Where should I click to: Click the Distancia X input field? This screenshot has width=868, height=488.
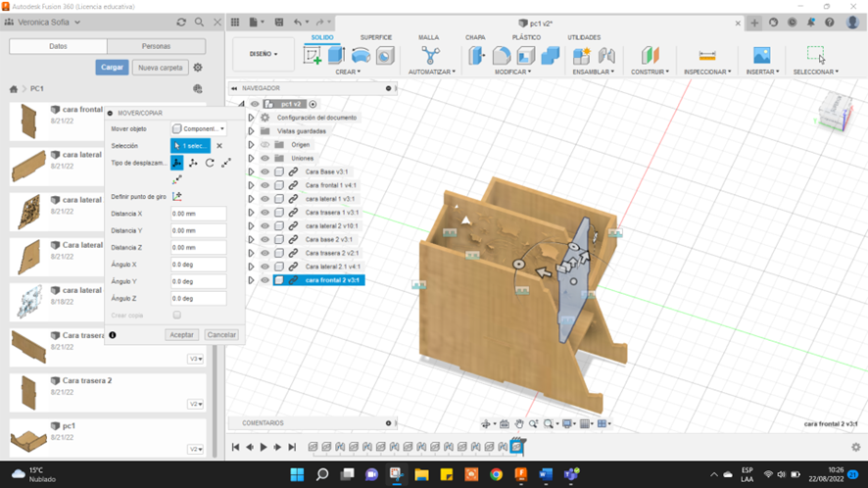tap(198, 214)
